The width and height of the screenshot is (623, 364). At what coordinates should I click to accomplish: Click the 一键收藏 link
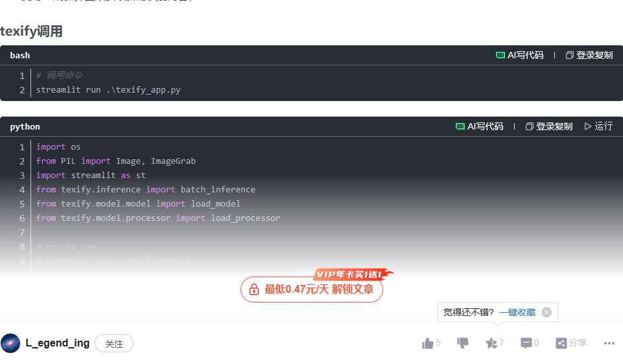[517, 312]
